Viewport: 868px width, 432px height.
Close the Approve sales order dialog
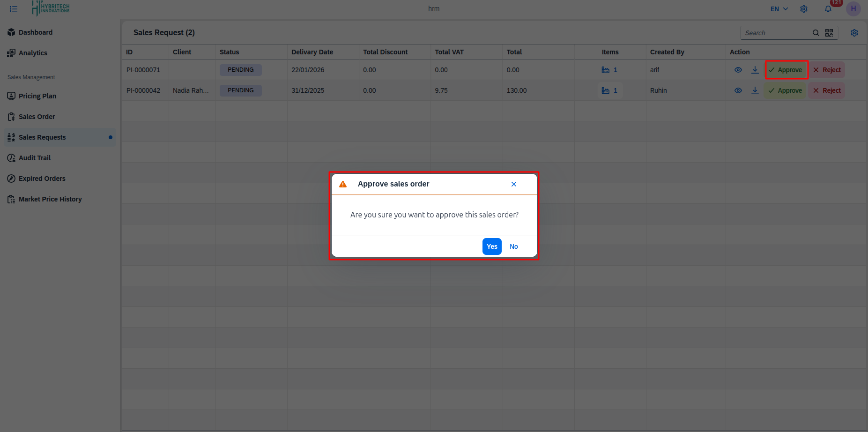coord(514,184)
